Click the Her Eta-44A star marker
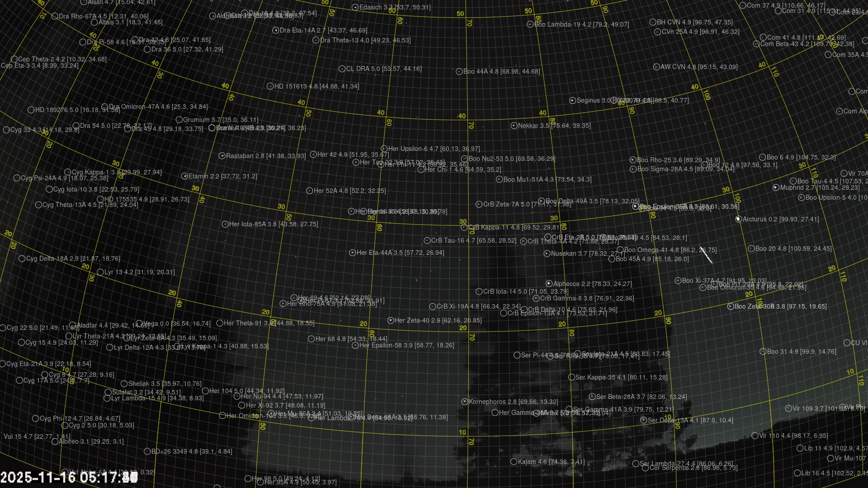Screen dimensions: 868x488 pos(352,253)
